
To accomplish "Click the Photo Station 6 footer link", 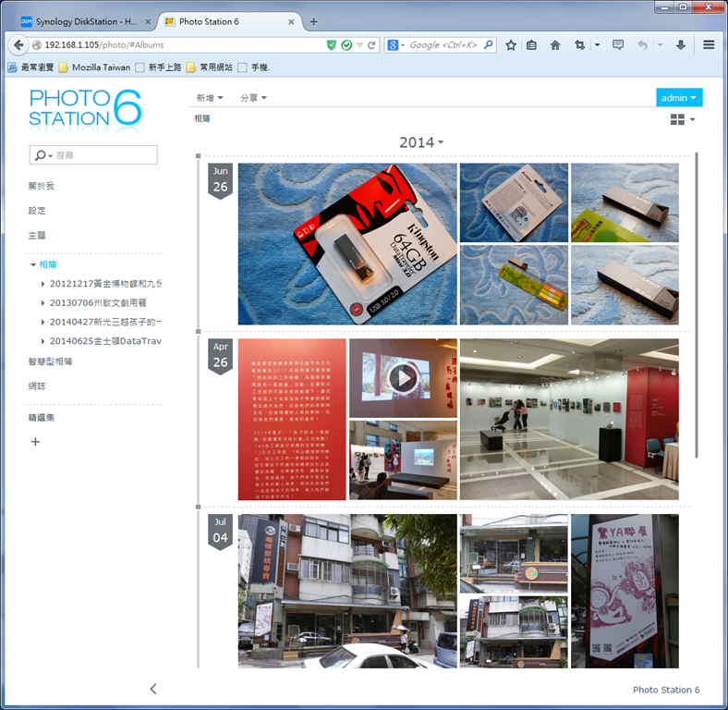I will tap(666, 690).
